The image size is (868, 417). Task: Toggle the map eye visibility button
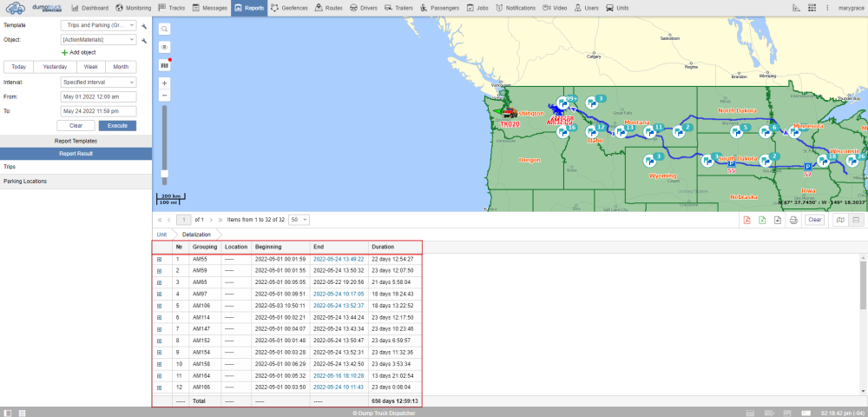(x=165, y=47)
